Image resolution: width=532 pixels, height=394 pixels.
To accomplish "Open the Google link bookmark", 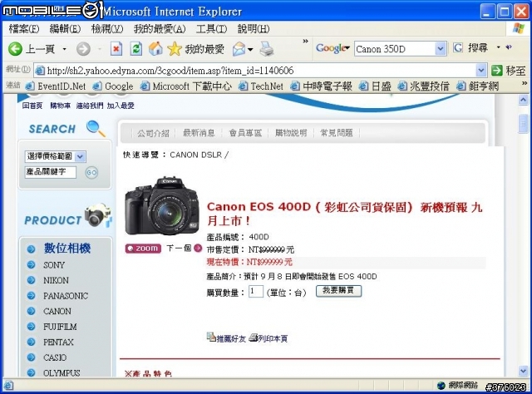I will pyautogui.click(x=113, y=86).
